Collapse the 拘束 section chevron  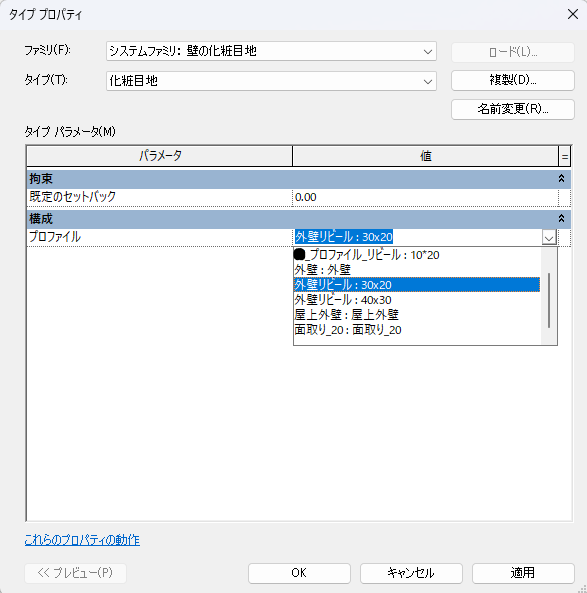tap(561, 179)
